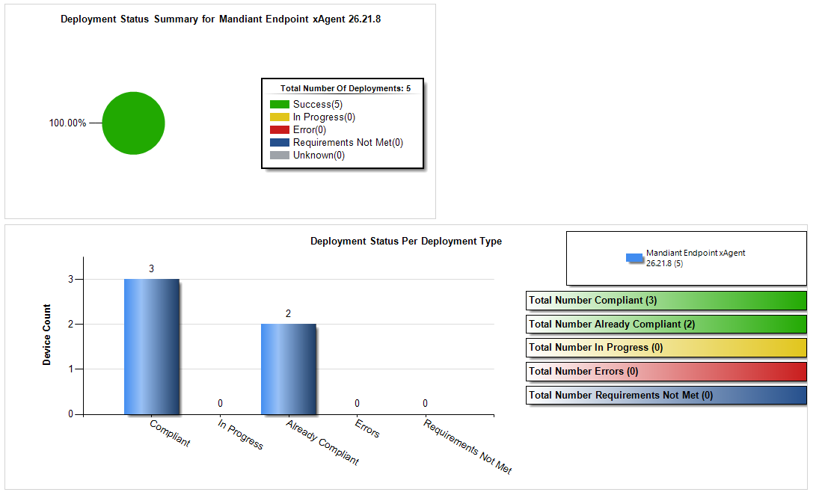
Task: Click the Compliant bar with value 3
Action: 152,347
